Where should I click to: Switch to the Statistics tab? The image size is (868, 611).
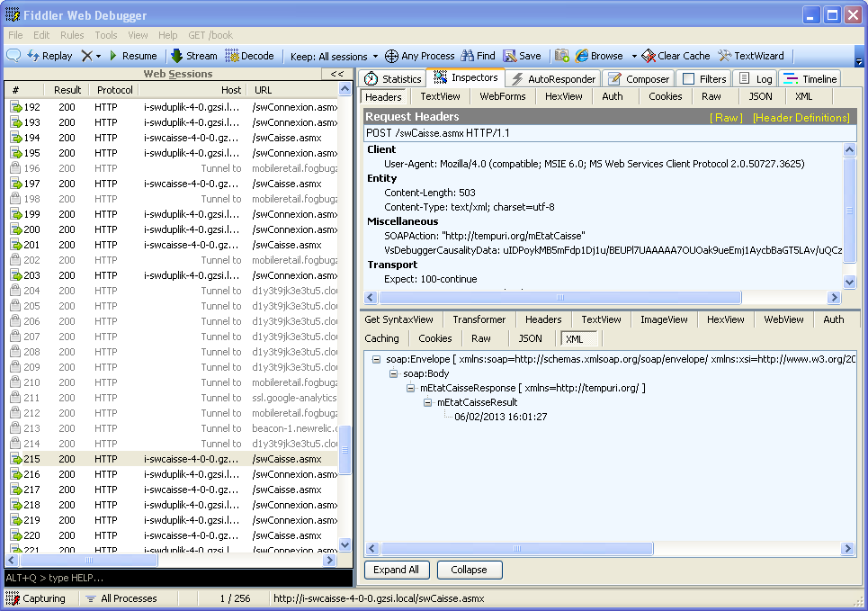click(x=392, y=79)
